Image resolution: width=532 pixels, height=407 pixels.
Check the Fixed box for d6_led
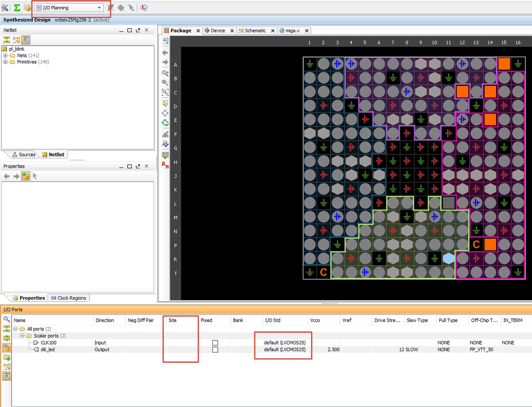coord(215,350)
